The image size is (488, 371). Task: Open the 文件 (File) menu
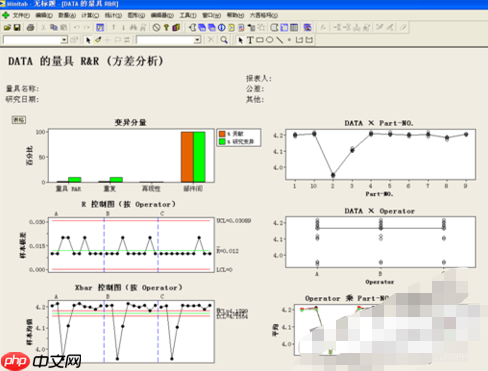click(21, 15)
